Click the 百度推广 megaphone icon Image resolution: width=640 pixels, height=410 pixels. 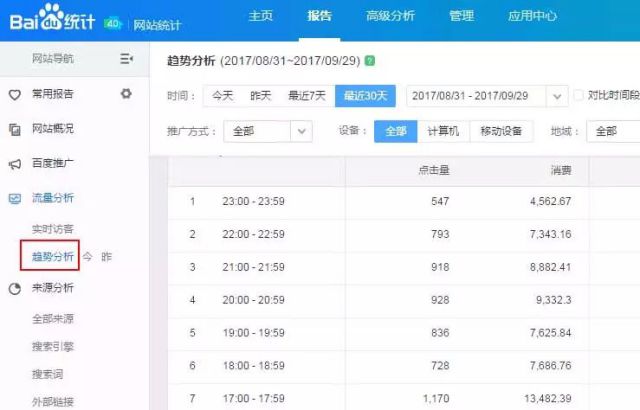tap(15, 163)
